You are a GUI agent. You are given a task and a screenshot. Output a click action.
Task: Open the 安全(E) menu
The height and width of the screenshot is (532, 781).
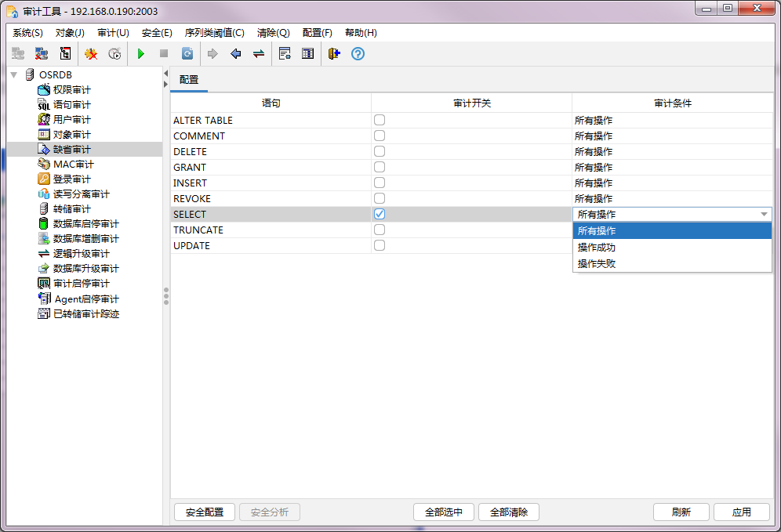(157, 33)
